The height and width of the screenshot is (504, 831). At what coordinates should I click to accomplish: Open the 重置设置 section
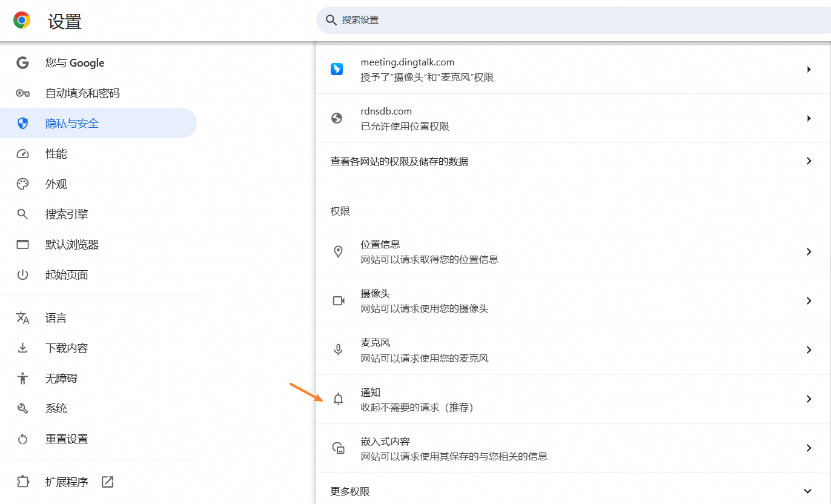pyautogui.click(x=67, y=439)
